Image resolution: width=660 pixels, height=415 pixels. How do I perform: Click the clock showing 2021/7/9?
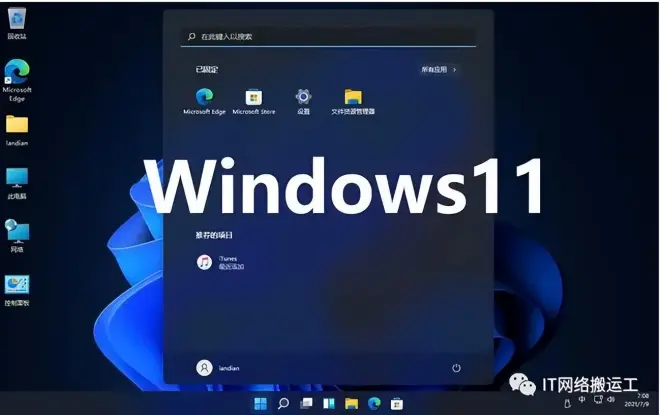(636, 400)
